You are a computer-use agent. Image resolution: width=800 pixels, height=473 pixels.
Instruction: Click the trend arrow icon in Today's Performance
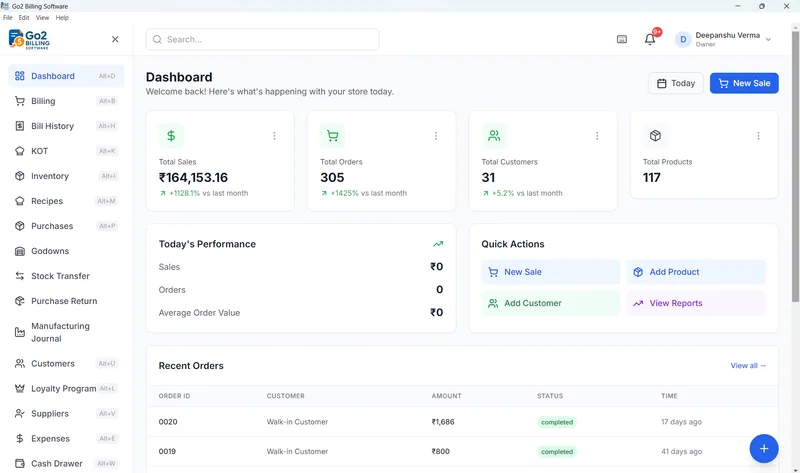click(x=438, y=244)
